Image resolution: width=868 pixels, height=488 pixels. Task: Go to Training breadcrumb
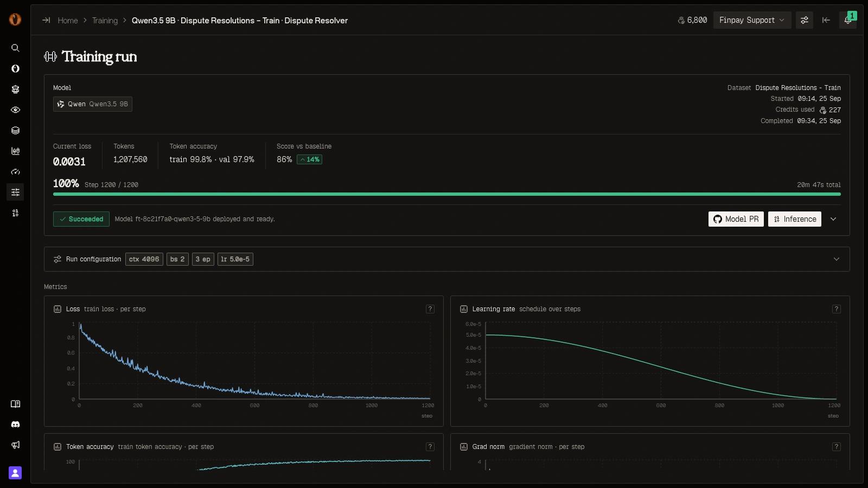[105, 21]
